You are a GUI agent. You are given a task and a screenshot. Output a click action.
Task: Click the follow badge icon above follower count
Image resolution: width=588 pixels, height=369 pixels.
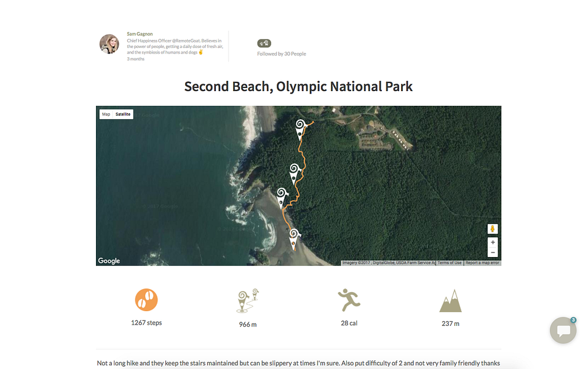(x=264, y=43)
